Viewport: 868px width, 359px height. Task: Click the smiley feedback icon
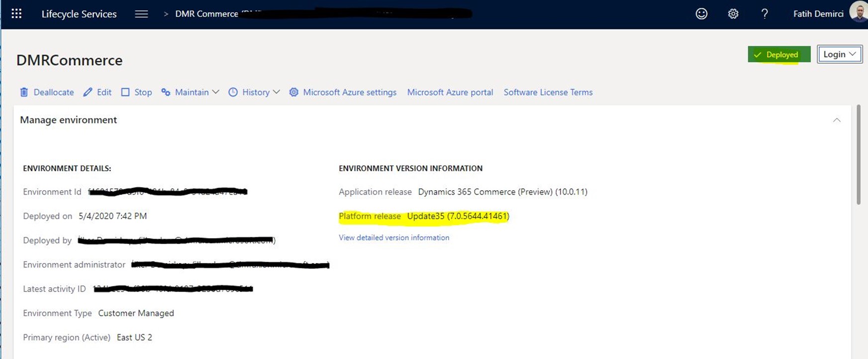[x=701, y=14]
